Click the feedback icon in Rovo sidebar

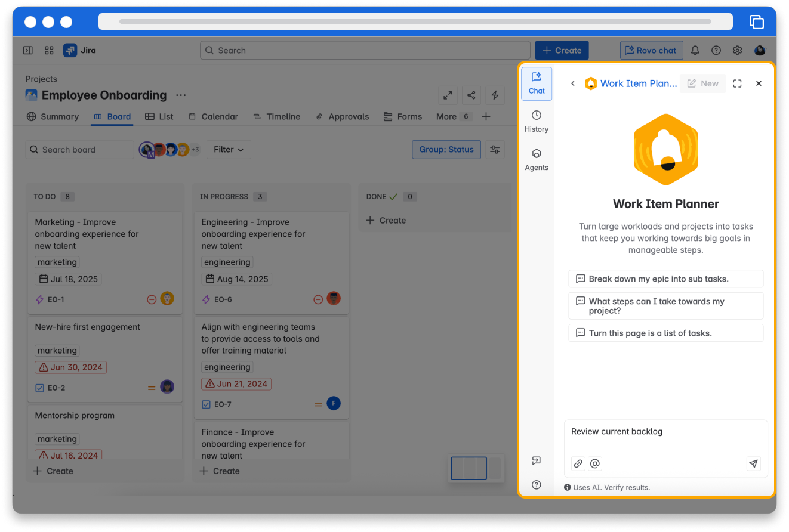click(x=537, y=460)
